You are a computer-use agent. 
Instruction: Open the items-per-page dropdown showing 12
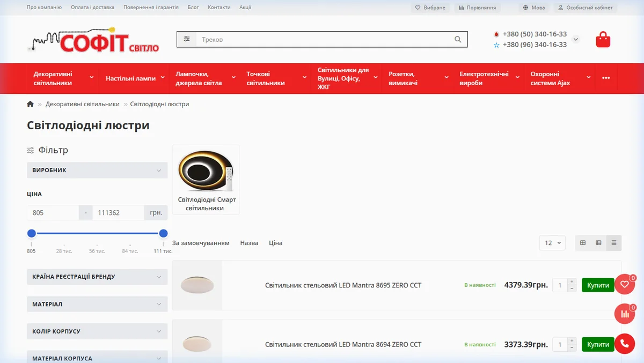coord(552,243)
